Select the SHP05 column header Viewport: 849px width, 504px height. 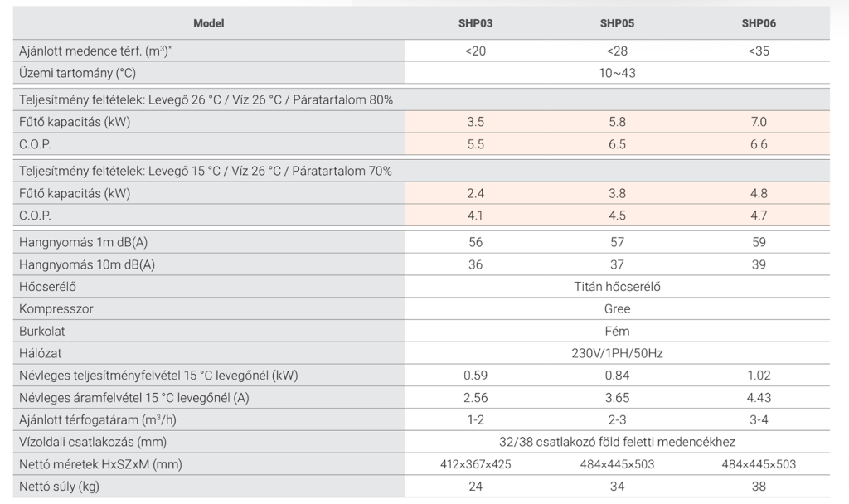click(x=617, y=23)
